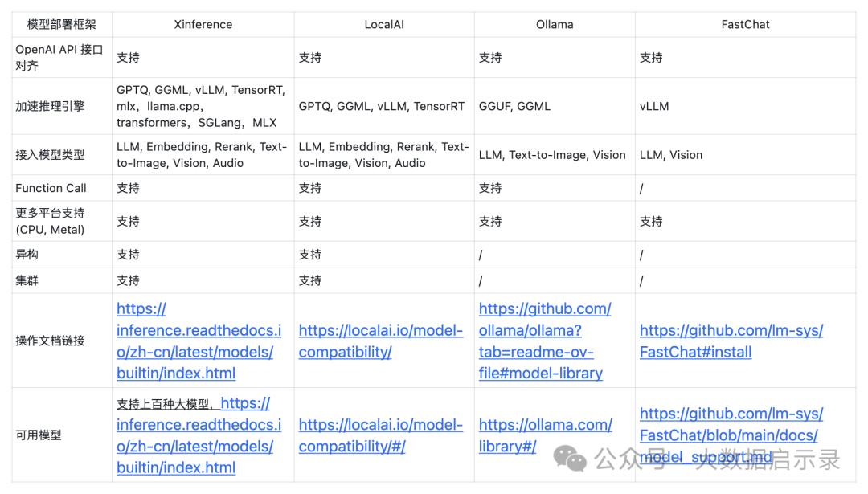Screen dimensions: 868x494
Task: Click 支持 for Ollama in Function Call row
Action: [x=490, y=188]
